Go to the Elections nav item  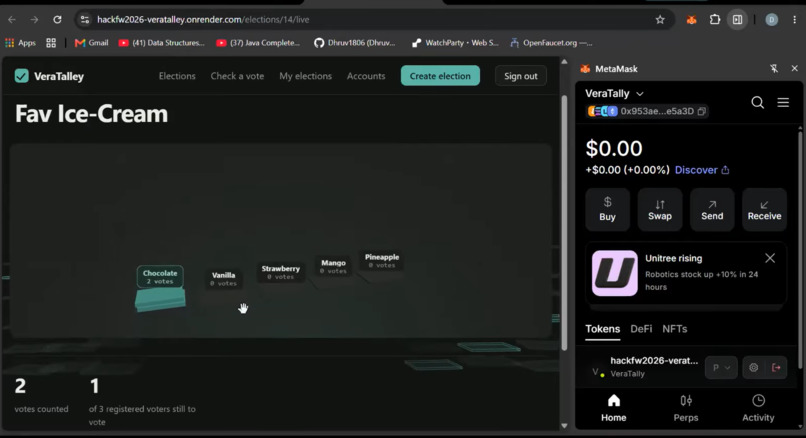[177, 76]
